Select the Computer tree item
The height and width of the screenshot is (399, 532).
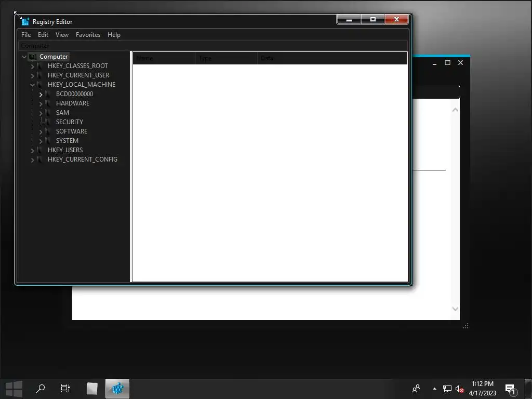pos(54,57)
